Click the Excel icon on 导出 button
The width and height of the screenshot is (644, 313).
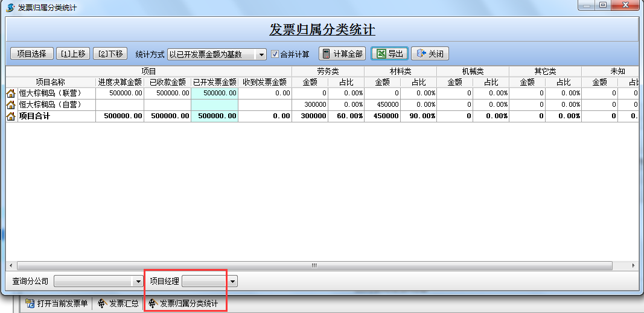pos(381,54)
